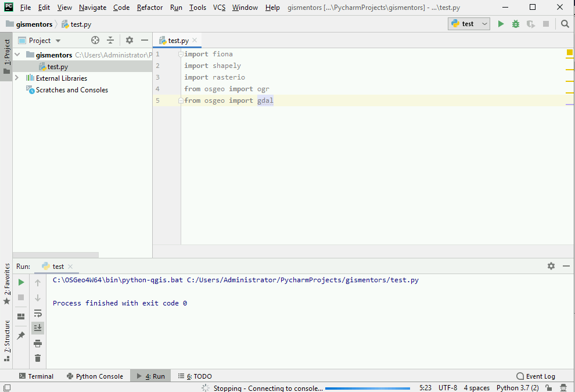
Task: Toggle soft-wrap in Run console
Action: coord(38,313)
